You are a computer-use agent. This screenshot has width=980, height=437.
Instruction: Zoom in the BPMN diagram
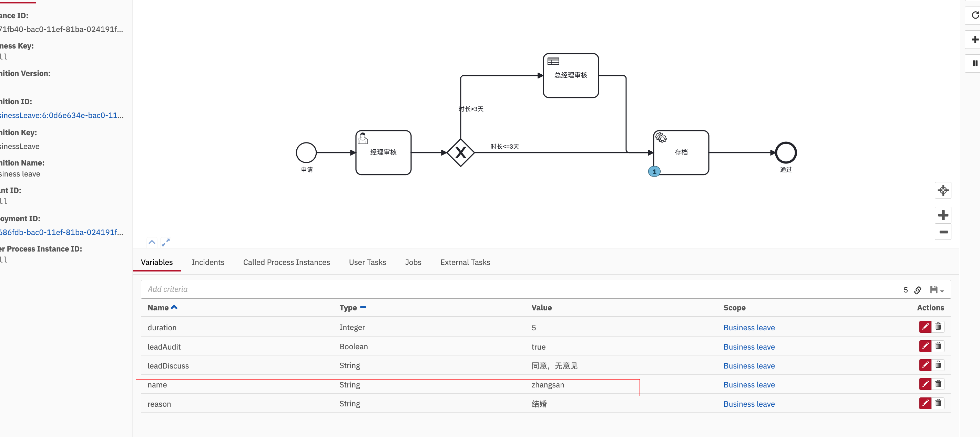(x=943, y=215)
